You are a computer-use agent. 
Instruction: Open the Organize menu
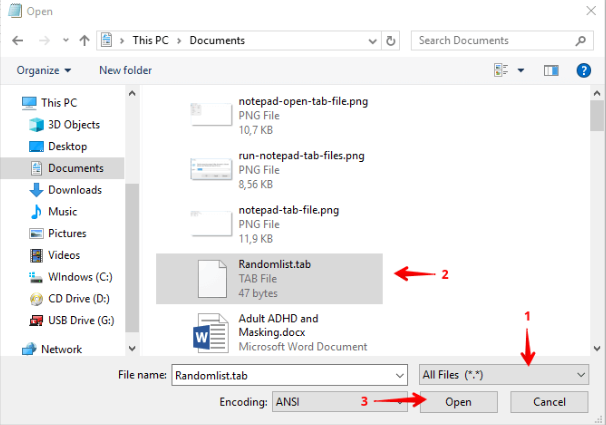(44, 71)
